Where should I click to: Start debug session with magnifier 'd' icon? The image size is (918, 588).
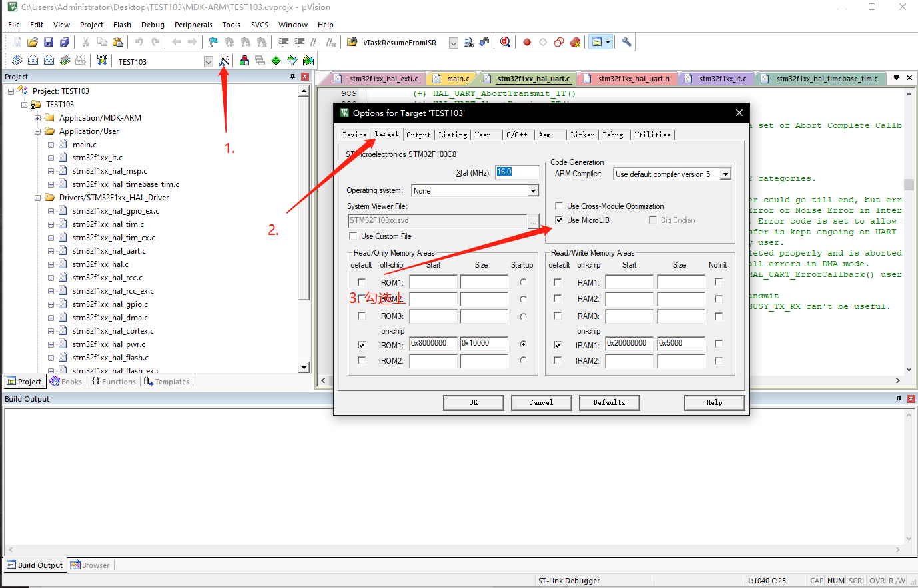[506, 42]
